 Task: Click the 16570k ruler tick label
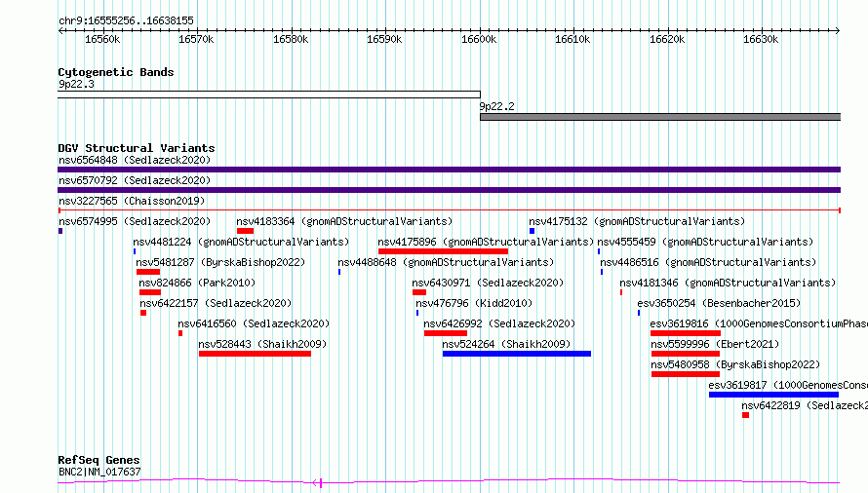(196, 39)
